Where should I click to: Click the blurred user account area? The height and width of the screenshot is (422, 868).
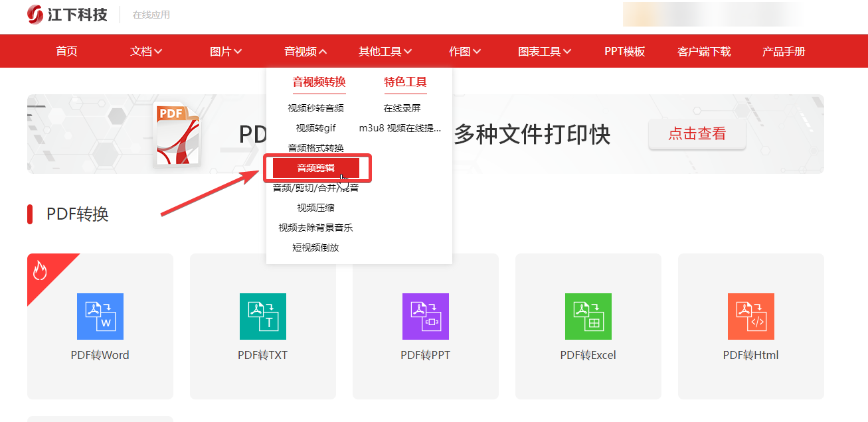pos(712,15)
